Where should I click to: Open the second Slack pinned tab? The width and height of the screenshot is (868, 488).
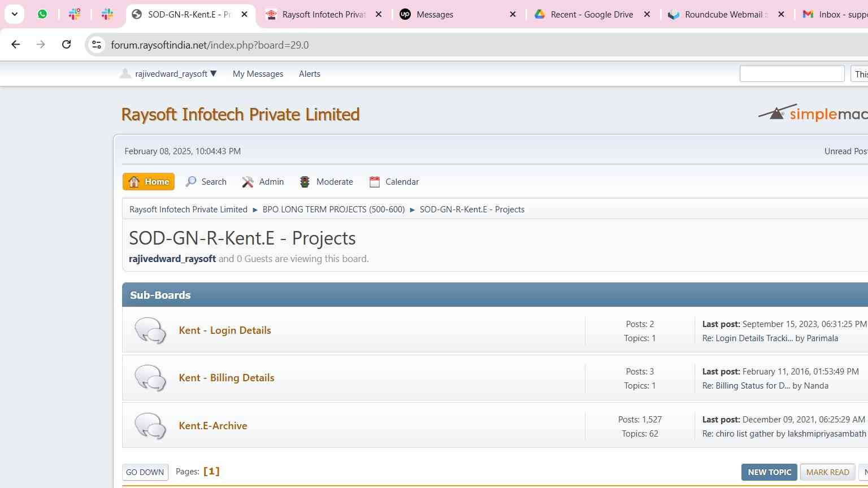(x=107, y=14)
